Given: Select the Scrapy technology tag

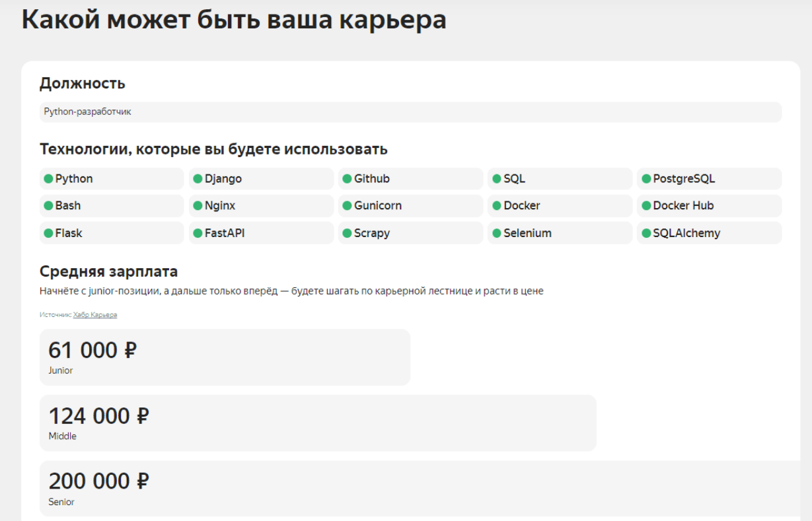Looking at the screenshot, I should point(410,233).
